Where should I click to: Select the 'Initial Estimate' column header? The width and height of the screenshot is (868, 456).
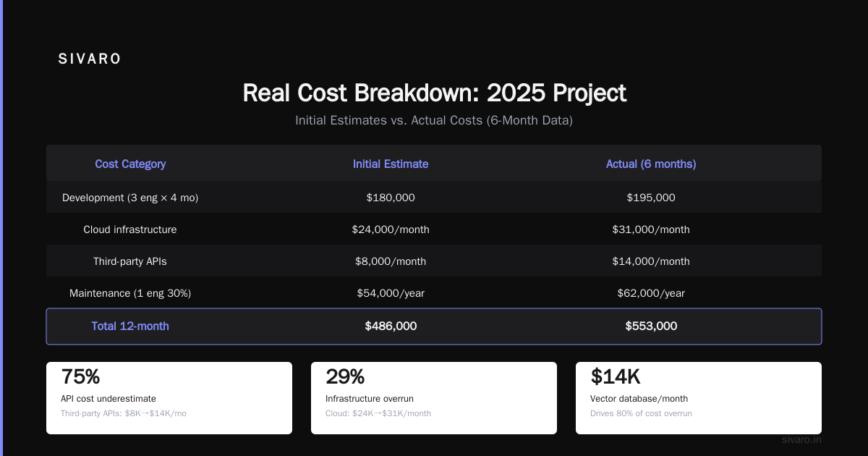click(x=391, y=164)
